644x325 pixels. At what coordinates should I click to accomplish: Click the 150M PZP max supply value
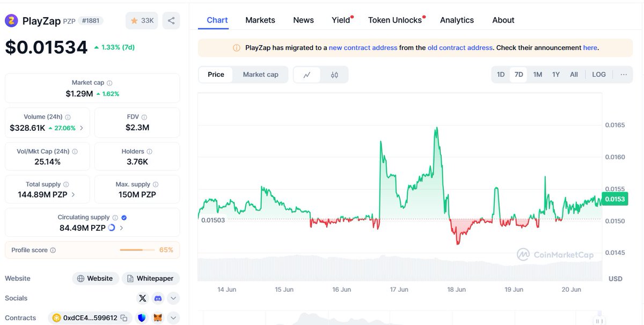click(137, 195)
